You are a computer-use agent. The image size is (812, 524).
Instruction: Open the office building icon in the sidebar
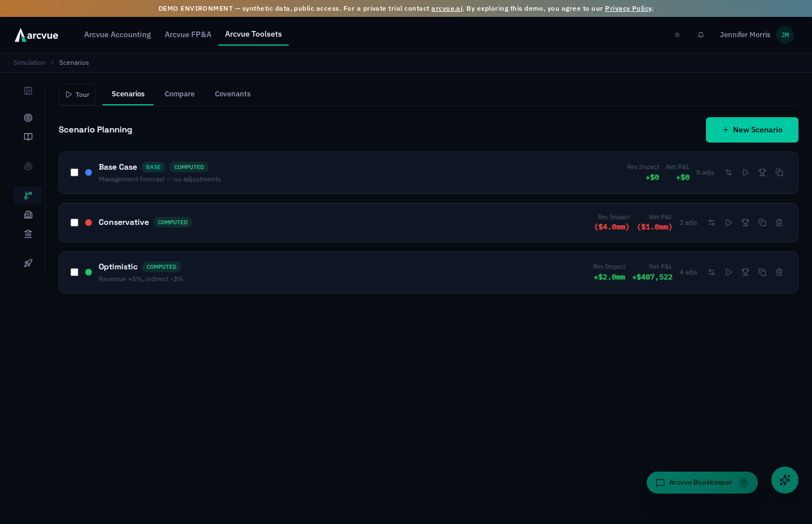point(28,215)
